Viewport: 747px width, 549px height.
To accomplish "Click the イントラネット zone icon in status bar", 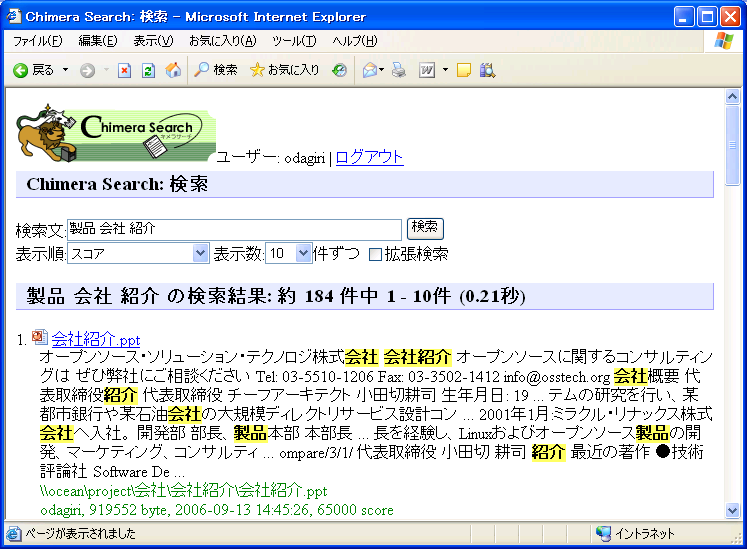I will coord(604,533).
